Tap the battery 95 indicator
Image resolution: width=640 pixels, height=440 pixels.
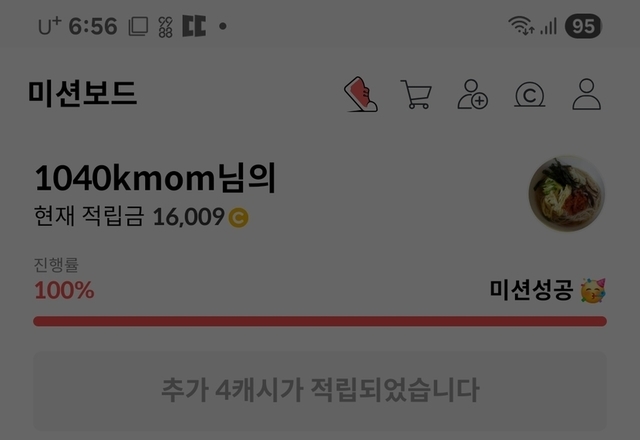coord(583,26)
